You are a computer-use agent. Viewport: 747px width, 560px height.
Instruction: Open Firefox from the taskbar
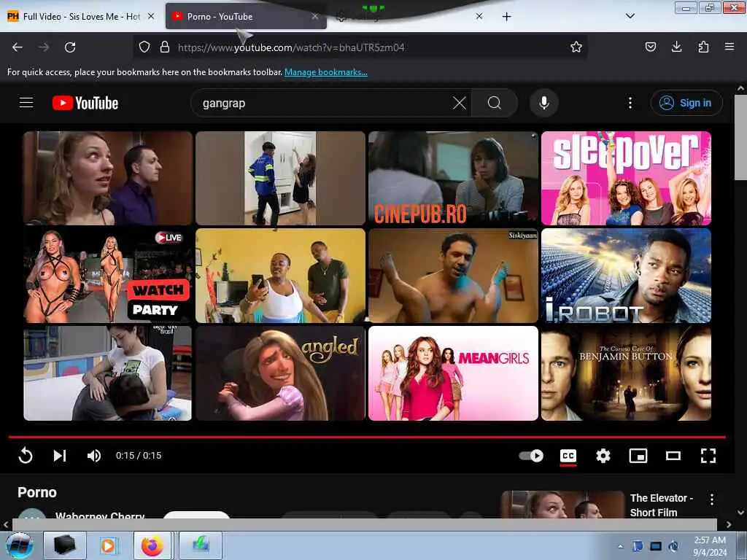(x=152, y=545)
